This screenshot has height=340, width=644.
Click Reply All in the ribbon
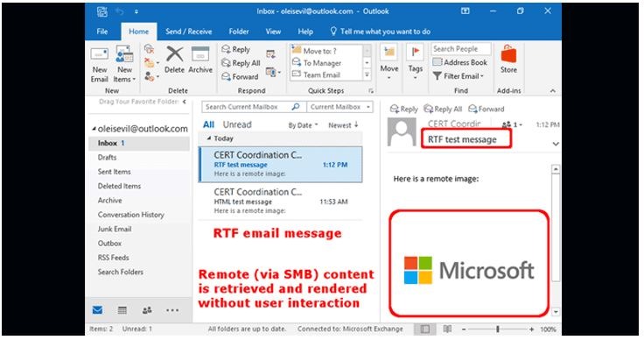point(241,63)
